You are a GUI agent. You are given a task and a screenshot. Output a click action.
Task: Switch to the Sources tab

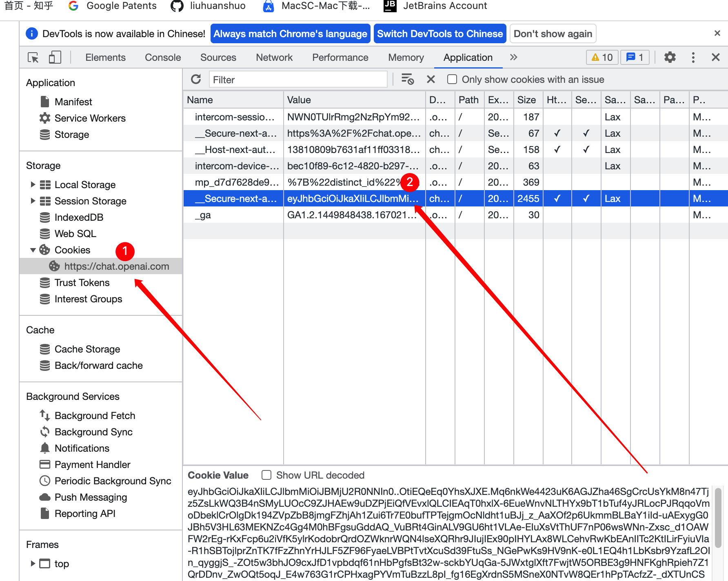click(x=218, y=58)
